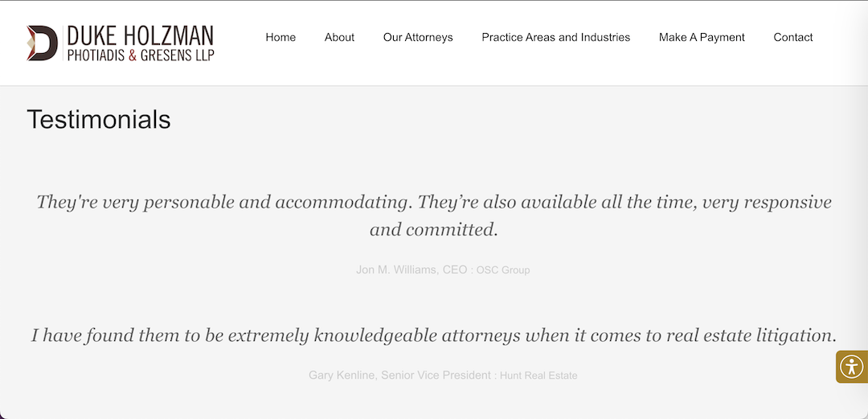868x419 pixels.
Task: Open the About menu item
Action: 339,37
